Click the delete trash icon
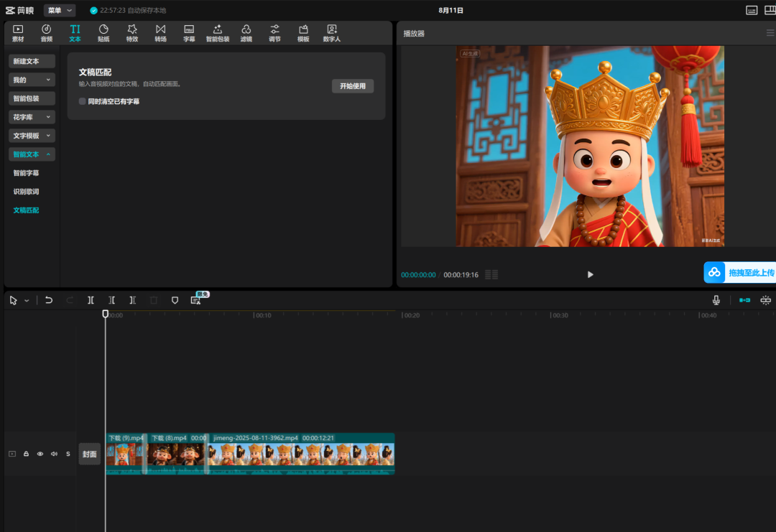Image resolution: width=776 pixels, height=532 pixels. 154,300
